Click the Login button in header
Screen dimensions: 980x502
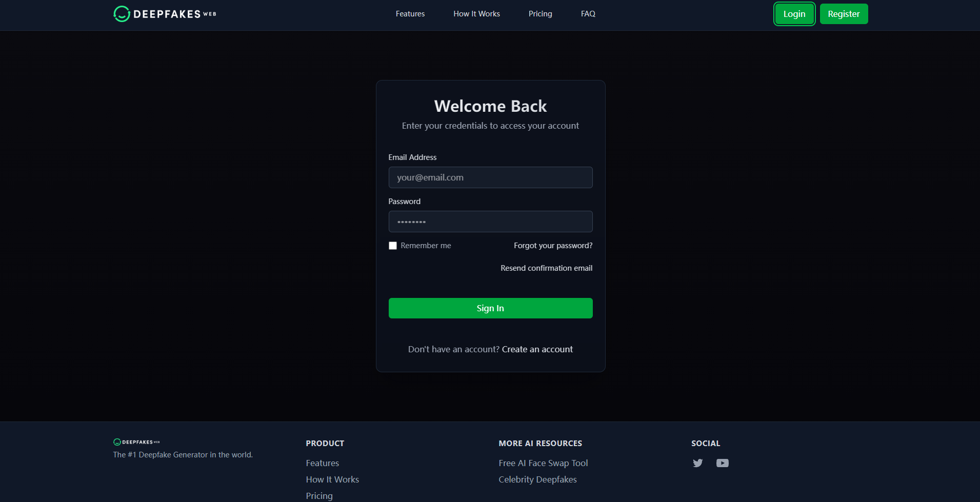[794, 14]
